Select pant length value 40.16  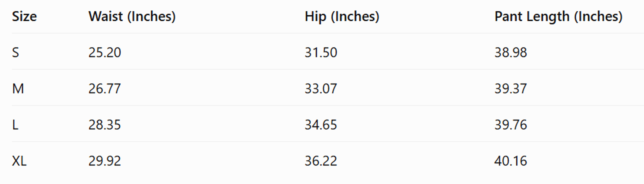511,161
